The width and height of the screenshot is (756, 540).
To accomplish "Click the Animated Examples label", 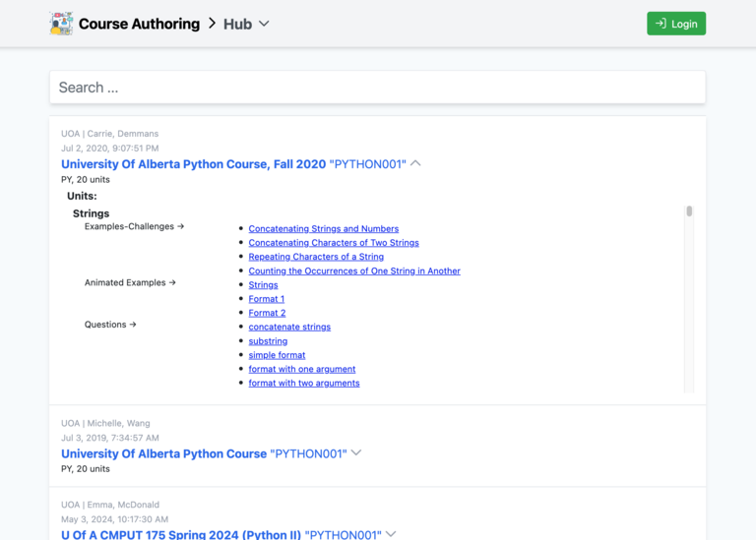I will click(130, 282).
